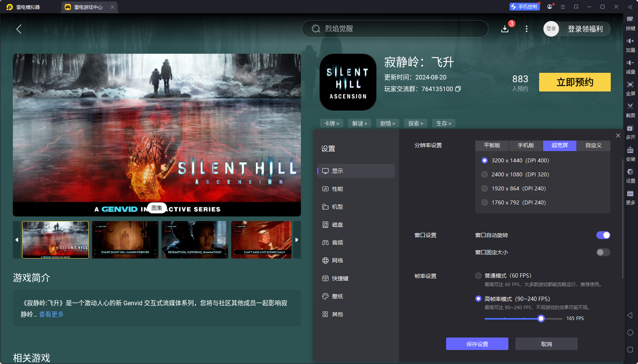The image size is (638, 364).
Task: Expand the 卡牌 category tag
Action: [332, 123]
